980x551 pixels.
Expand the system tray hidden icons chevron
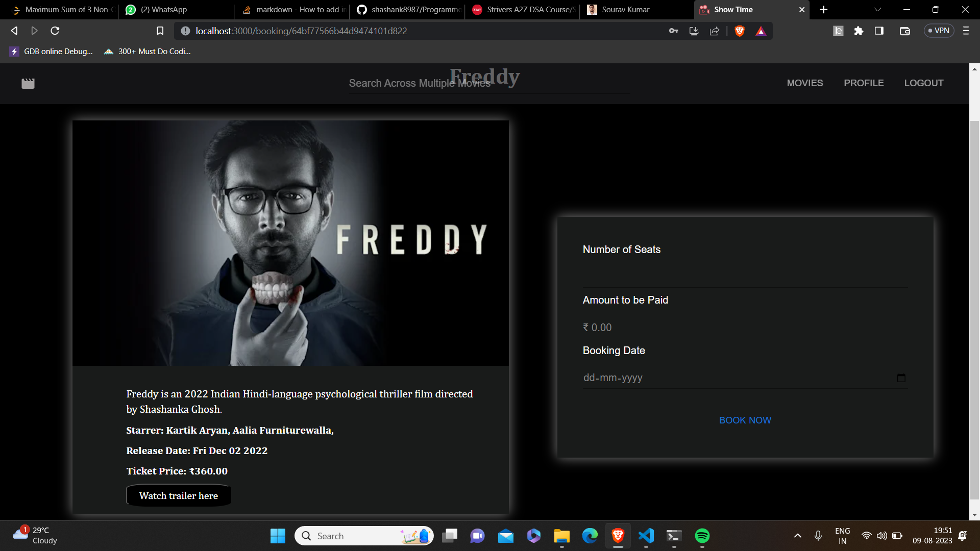797,536
